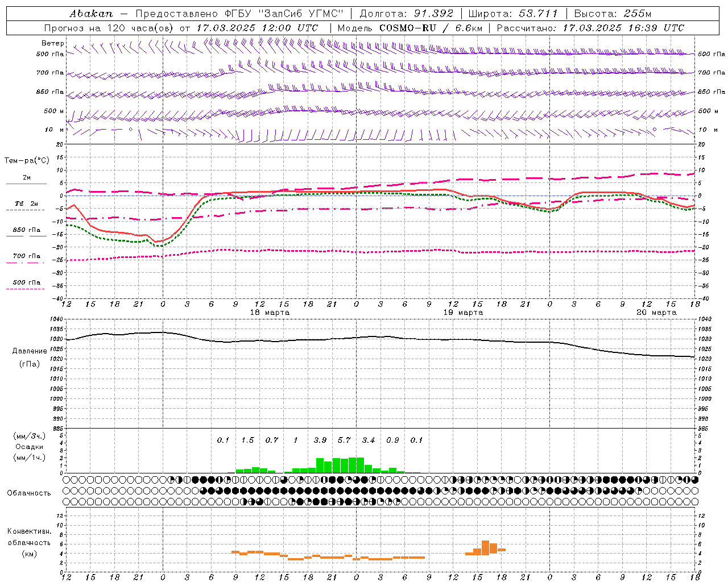Click the 20 марта date label

click(656, 313)
